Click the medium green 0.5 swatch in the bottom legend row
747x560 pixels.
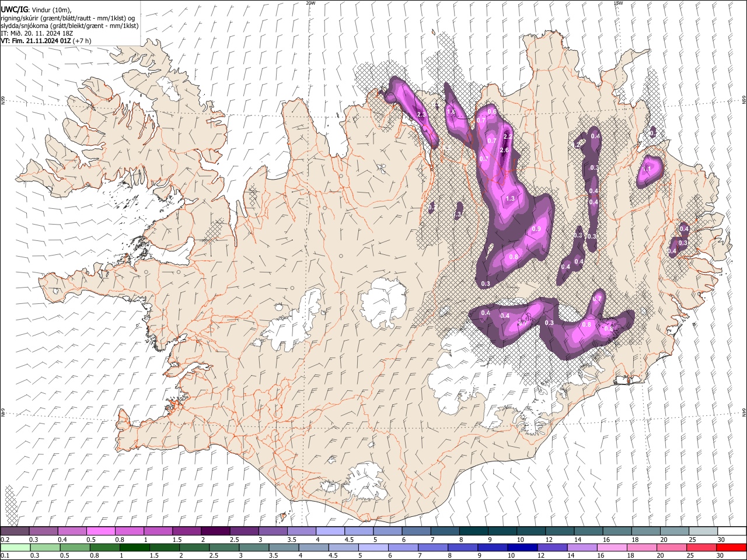[75, 547]
